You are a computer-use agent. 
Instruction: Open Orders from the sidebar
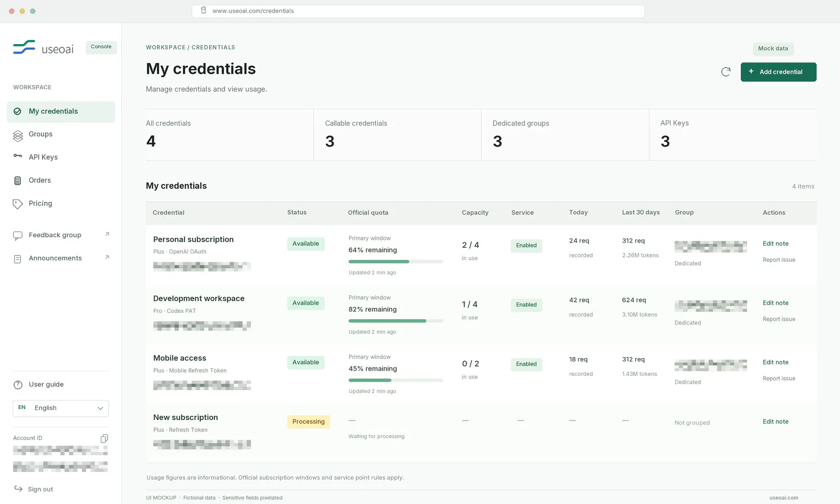point(40,180)
